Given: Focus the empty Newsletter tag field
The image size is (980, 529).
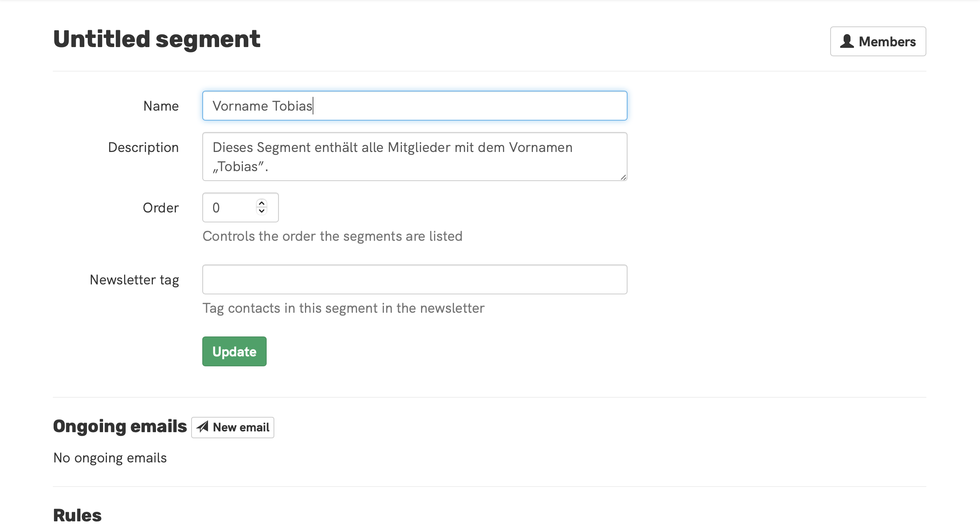Looking at the screenshot, I should tap(415, 279).
